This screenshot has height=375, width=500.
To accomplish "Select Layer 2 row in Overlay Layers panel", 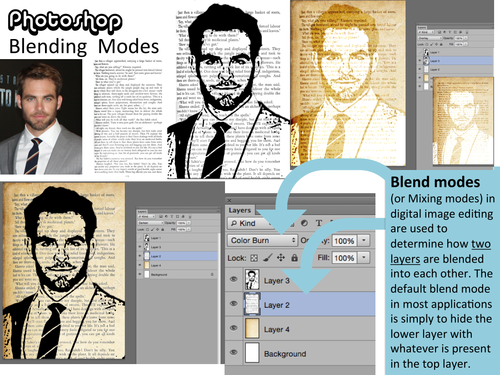I will (455, 69).
